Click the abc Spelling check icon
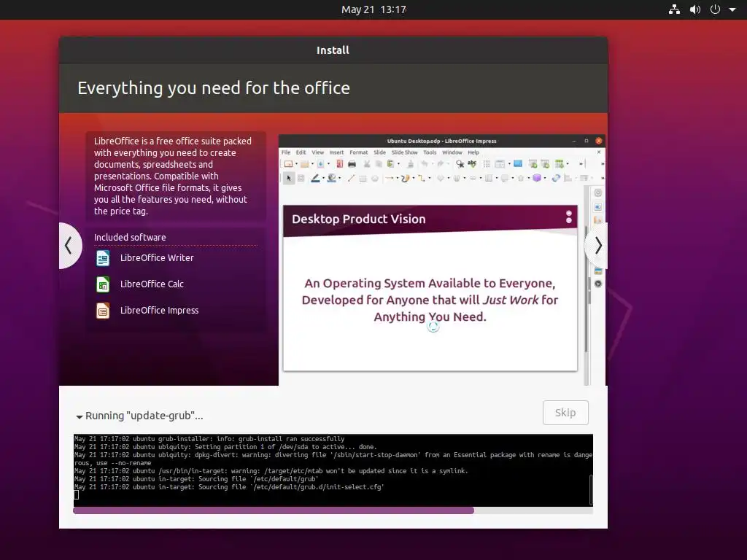 tap(472, 163)
